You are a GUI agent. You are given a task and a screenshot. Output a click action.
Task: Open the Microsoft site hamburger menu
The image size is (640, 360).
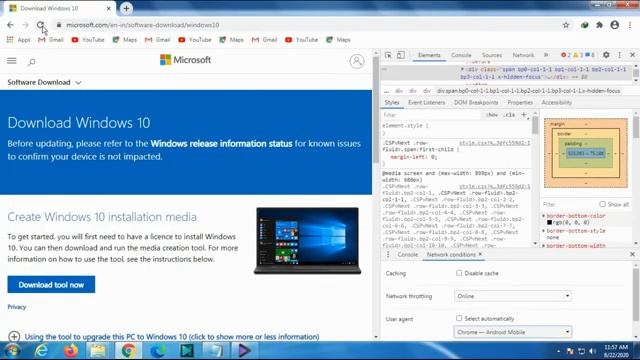12,61
